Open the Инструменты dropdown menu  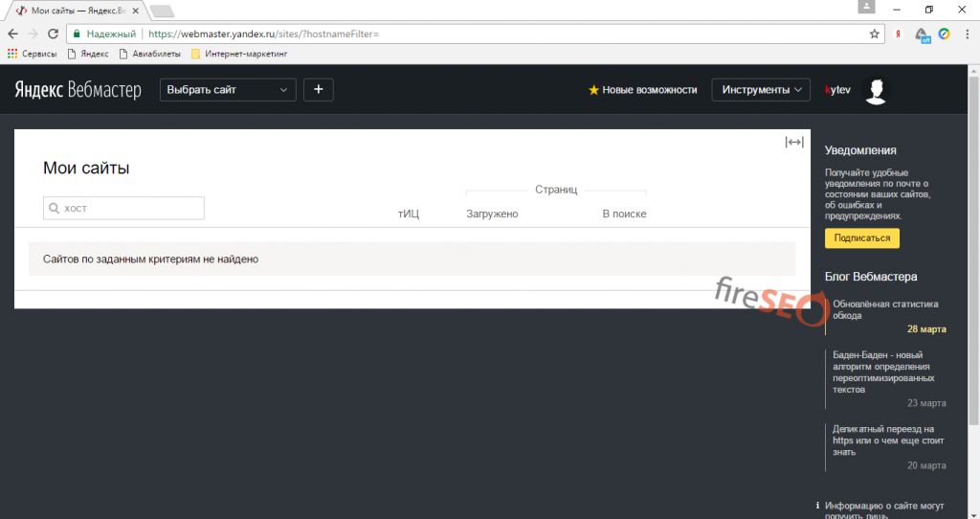pos(761,90)
